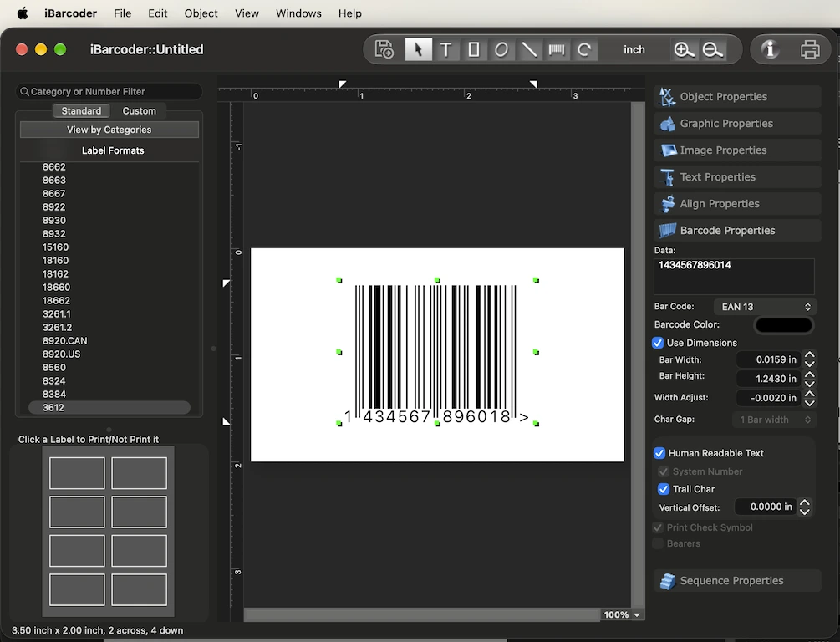Click the save/export label toolbar icon
This screenshot has height=642, width=840.
click(384, 49)
